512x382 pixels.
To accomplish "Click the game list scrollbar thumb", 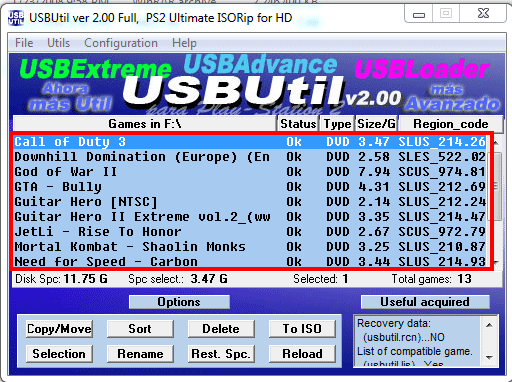I will [x=496, y=186].
